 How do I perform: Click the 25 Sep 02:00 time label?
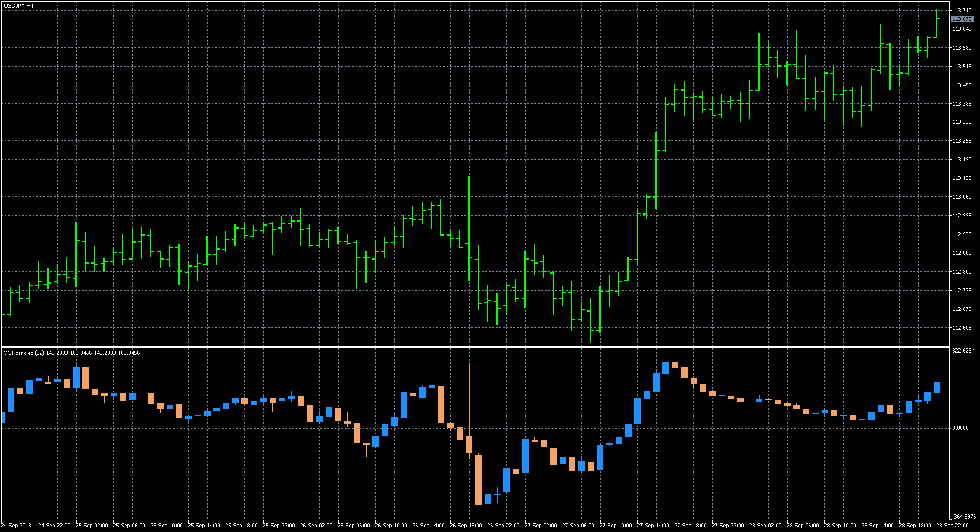point(92,526)
